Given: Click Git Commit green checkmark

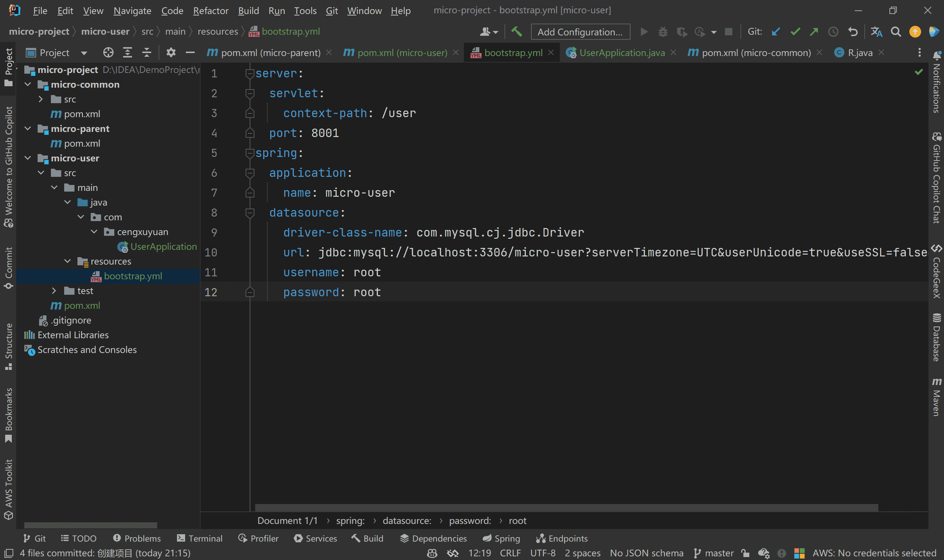Looking at the screenshot, I should pyautogui.click(x=795, y=32).
